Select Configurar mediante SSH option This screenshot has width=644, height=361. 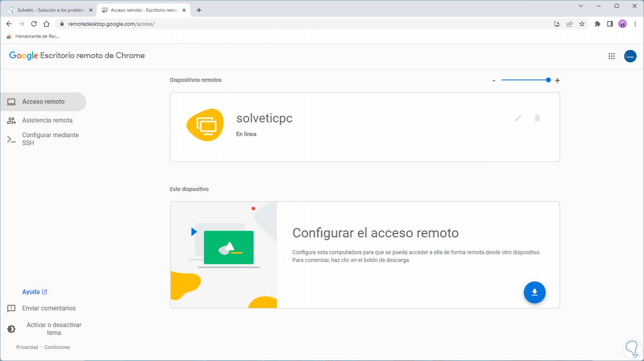50,139
